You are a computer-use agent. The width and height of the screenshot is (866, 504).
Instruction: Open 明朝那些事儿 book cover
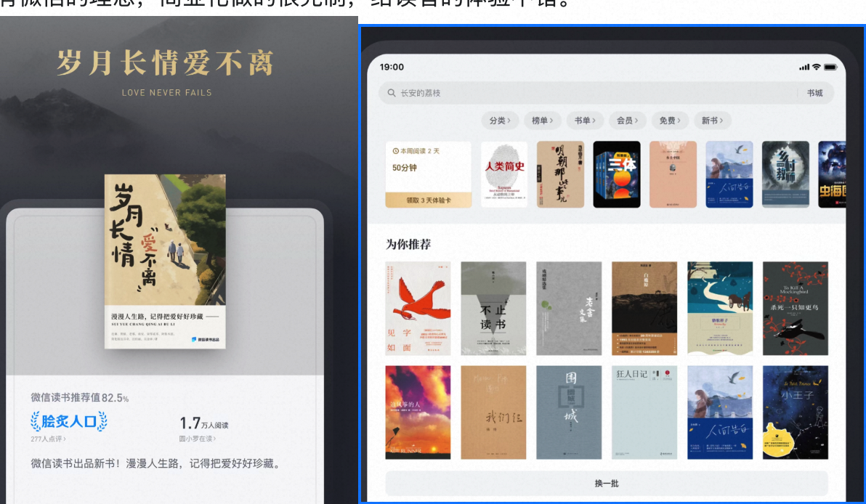(x=561, y=174)
